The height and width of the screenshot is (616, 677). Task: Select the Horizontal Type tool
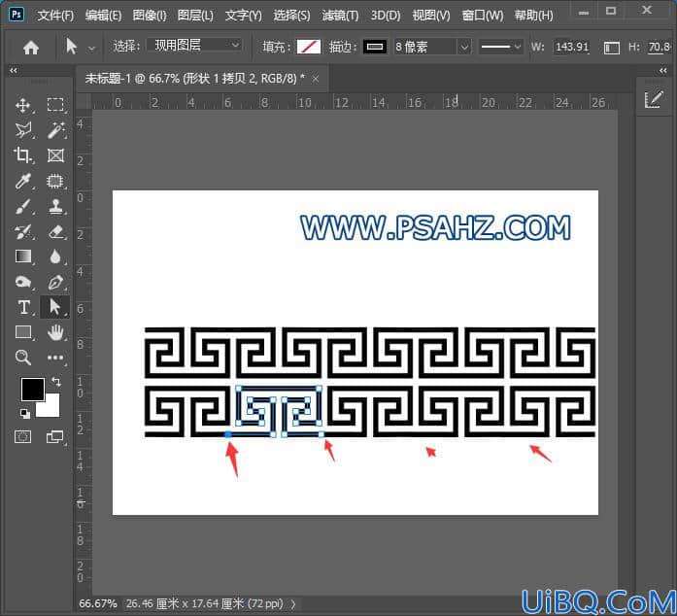point(24,307)
